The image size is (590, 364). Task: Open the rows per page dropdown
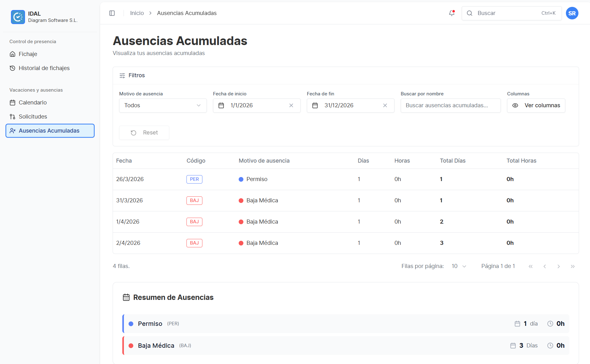[x=459, y=266]
